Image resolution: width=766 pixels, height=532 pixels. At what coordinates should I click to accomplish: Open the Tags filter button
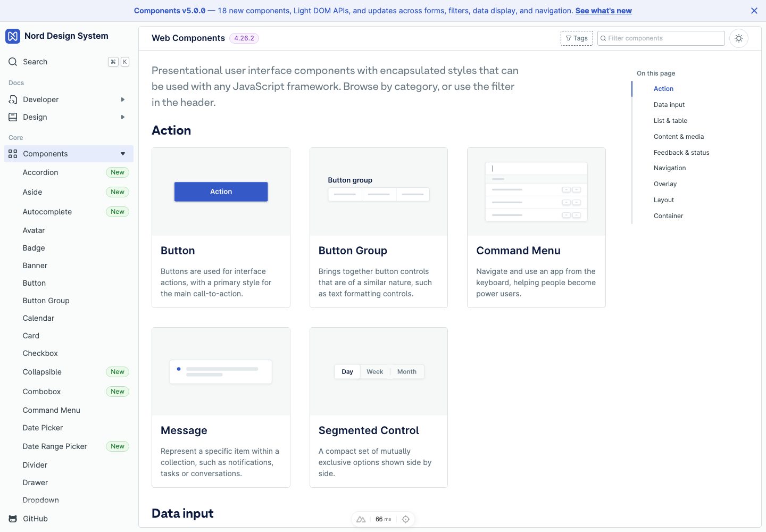577,38
